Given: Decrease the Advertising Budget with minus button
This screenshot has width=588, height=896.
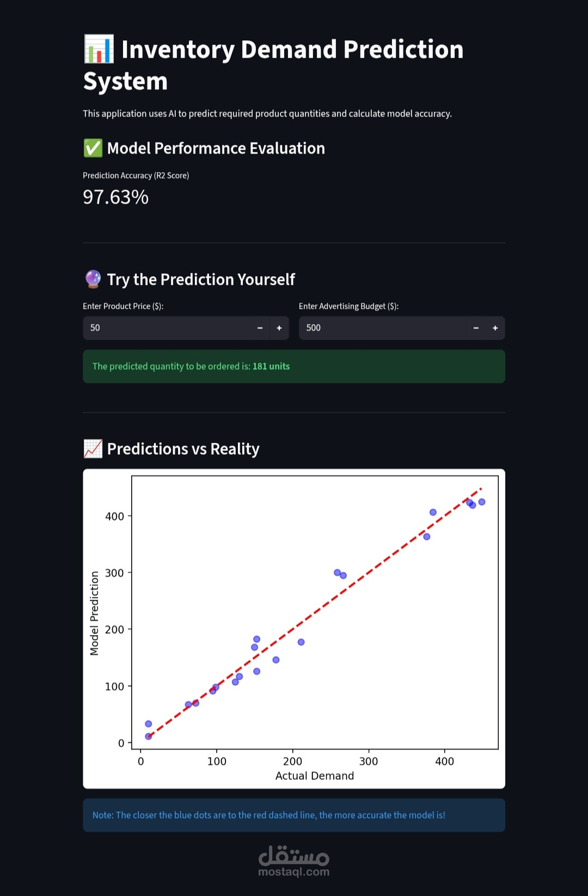Looking at the screenshot, I should click(476, 328).
